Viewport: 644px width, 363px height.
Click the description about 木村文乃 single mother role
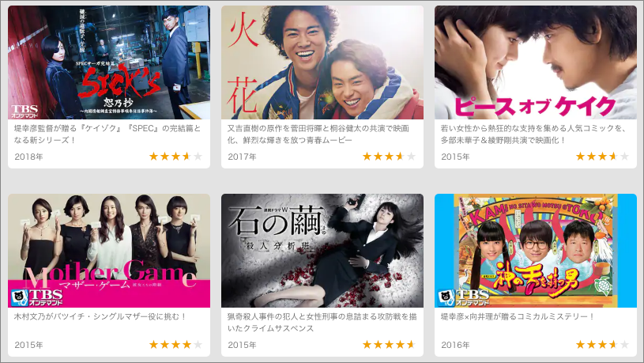pos(100,316)
